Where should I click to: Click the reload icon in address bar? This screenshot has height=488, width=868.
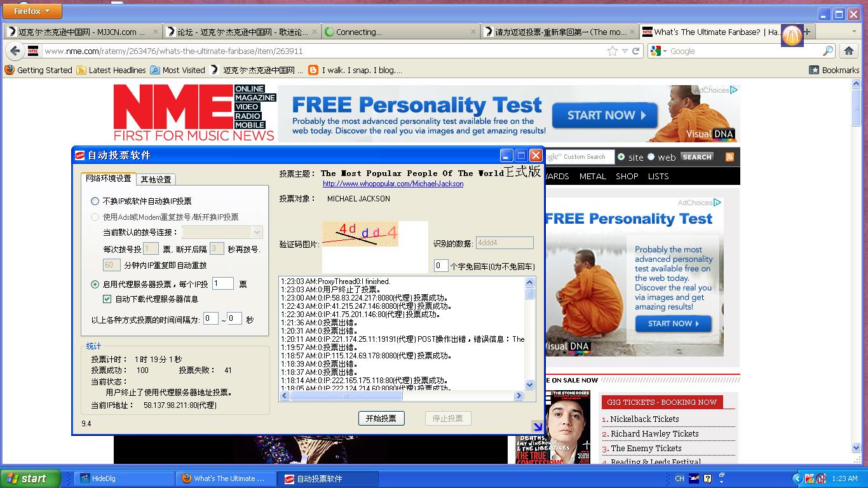pos(635,51)
